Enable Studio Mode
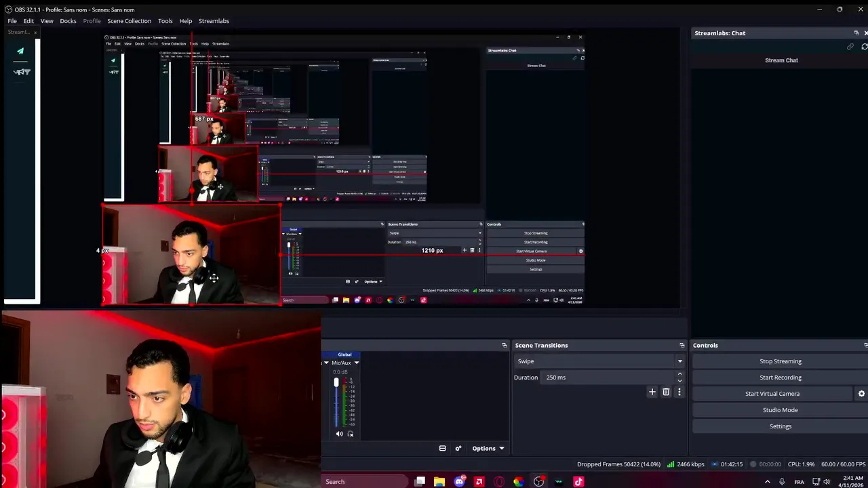The image size is (868, 488). point(780,410)
